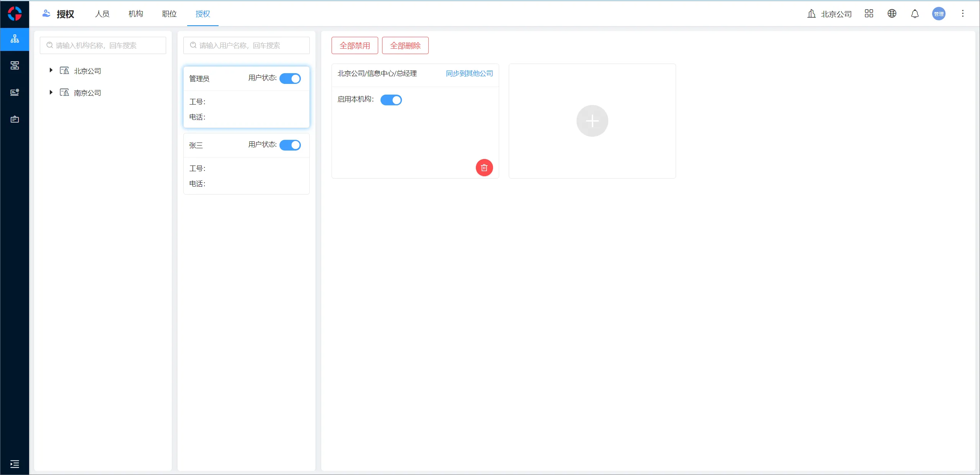980x475 pixels.
Task: Open the top-right more options menu
Action: [962, 14]
